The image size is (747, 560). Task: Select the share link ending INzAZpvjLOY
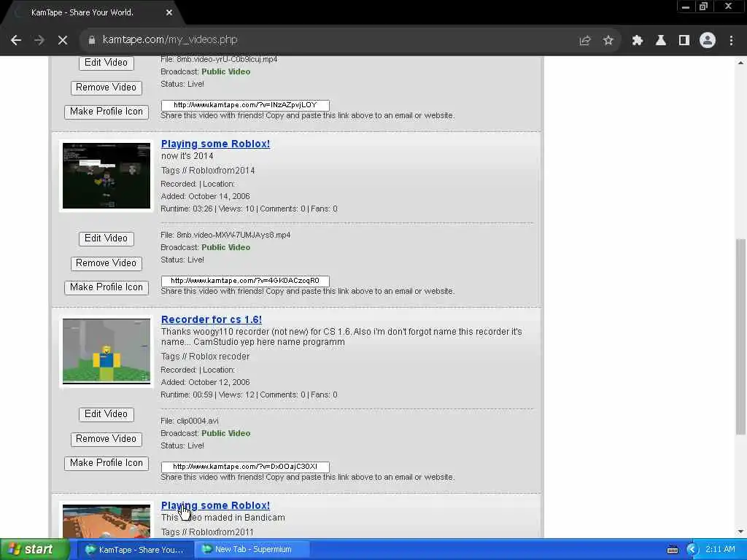(x=245, y=105)
